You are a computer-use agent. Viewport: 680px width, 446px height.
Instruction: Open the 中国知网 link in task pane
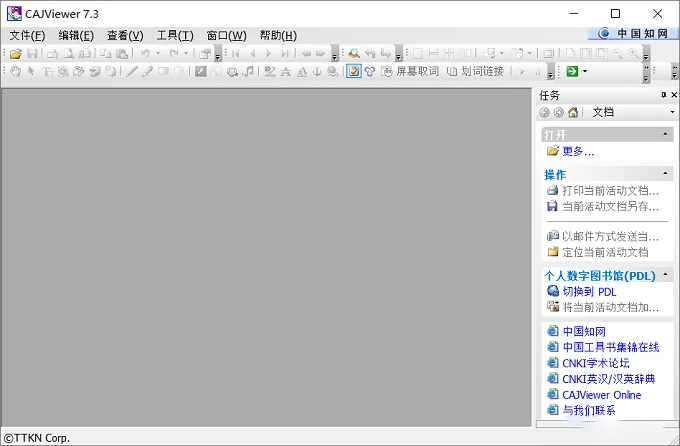(x=584, y=331)
